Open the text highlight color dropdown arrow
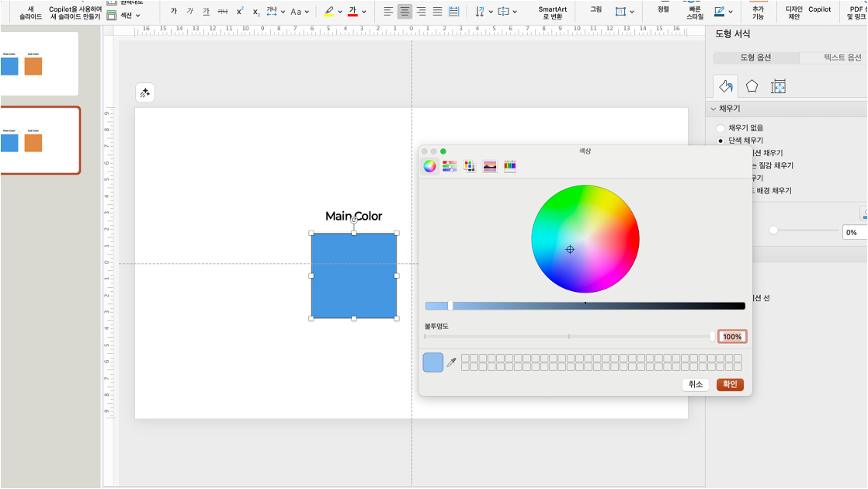This screenshot has width=868, height=489. 342,12
